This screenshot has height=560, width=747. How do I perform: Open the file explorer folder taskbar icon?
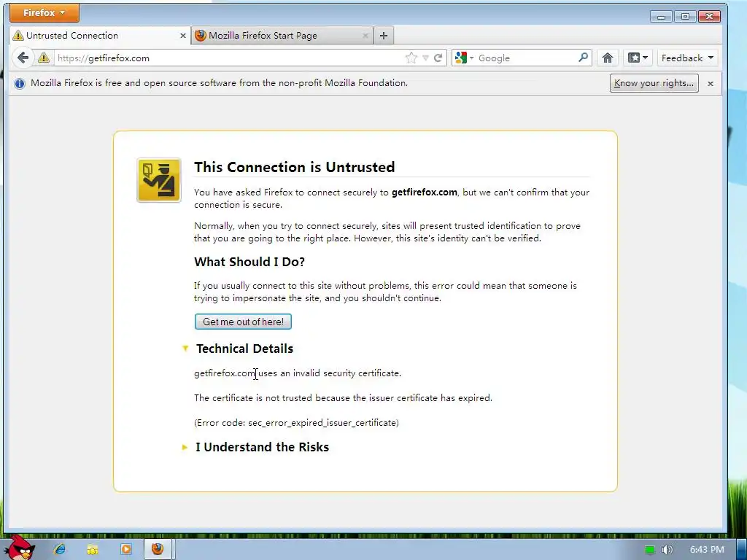coord(93,550)
